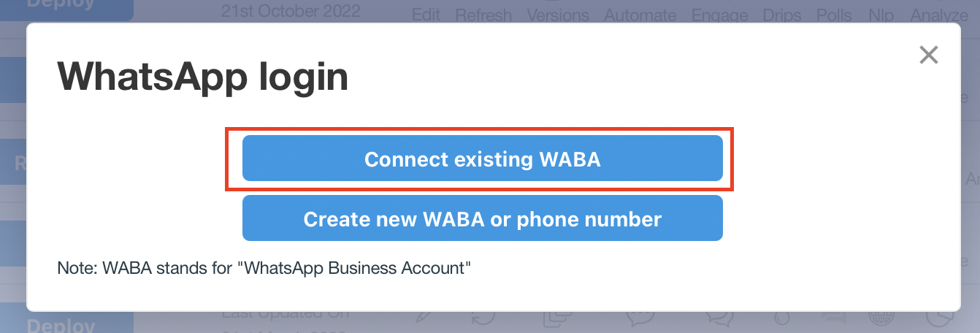Open the double chat bubbles icon
This screenshot has height=333, width=980.
tap(719, 317)
